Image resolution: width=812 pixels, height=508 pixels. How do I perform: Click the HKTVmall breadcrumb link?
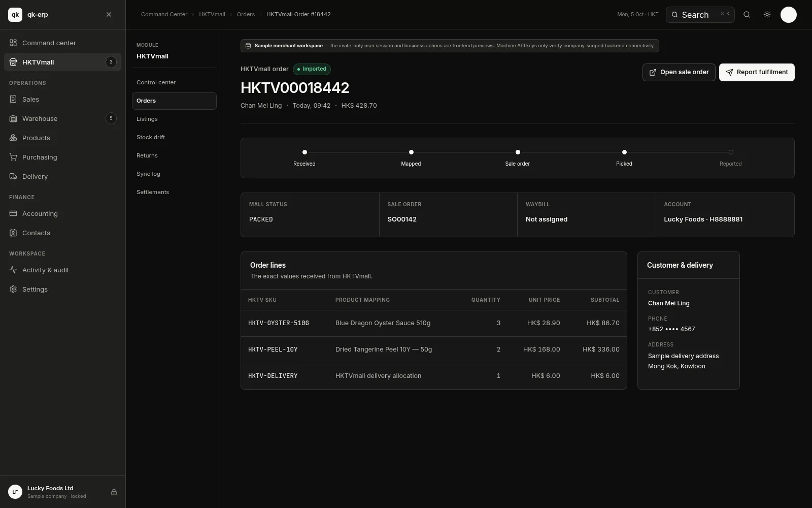(212, 14)
